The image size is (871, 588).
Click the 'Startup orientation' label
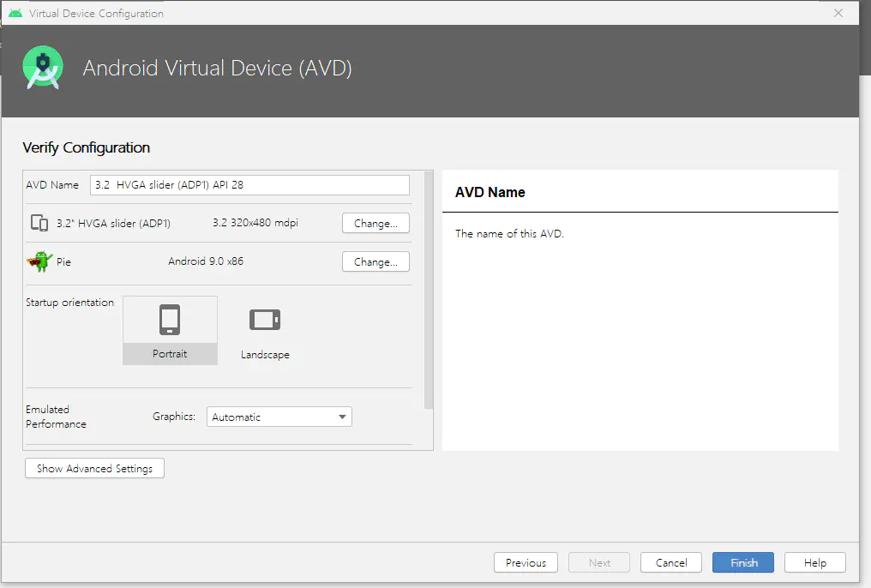(70, 302)
